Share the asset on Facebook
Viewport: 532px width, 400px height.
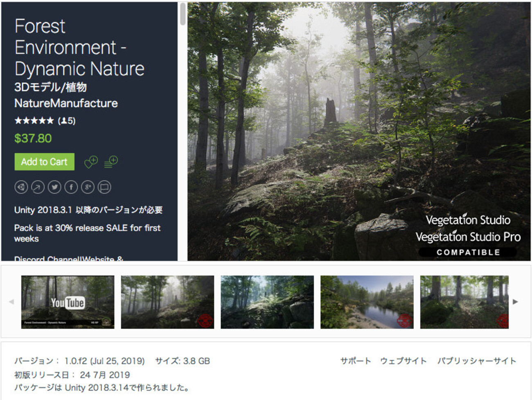[x=71, y=187]
